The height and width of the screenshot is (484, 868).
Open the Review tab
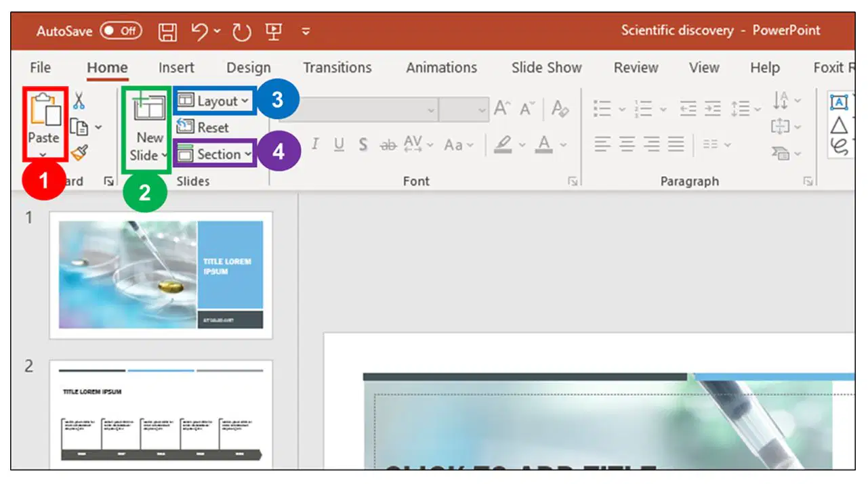pyautogui.click(x=636, y=68)
